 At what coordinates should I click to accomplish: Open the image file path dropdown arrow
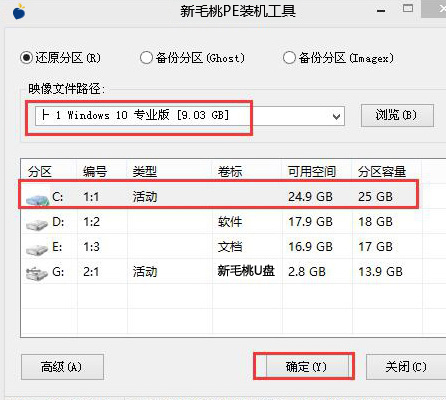336,117
